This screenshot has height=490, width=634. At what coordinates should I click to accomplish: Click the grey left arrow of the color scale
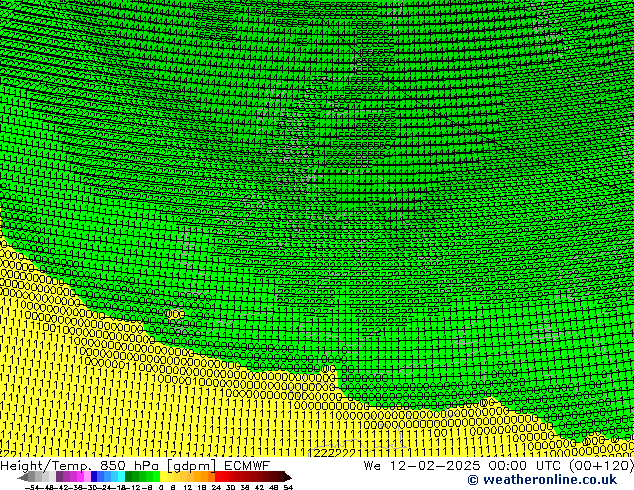pos(23,477)
